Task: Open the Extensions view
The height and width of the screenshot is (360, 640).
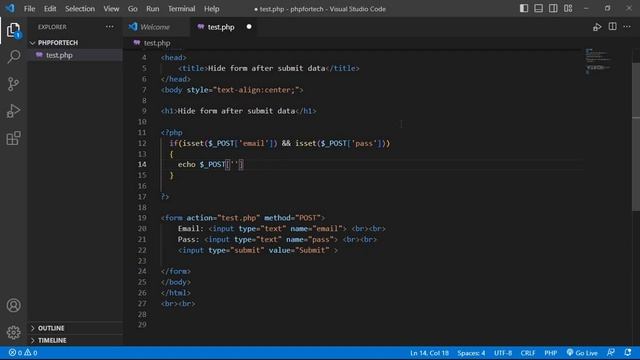Action: coord(13,138)
